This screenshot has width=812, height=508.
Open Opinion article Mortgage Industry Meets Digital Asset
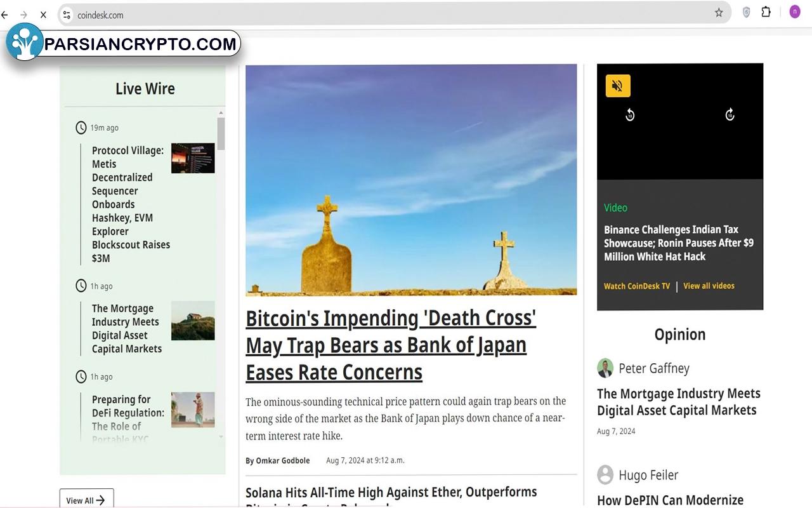pyautogui.click(x=679, y=402)
